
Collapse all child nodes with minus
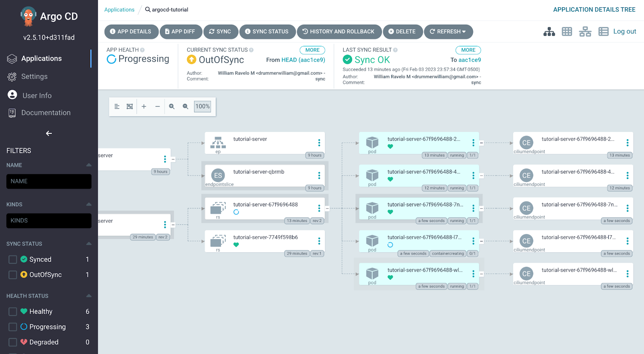(157, 107)
